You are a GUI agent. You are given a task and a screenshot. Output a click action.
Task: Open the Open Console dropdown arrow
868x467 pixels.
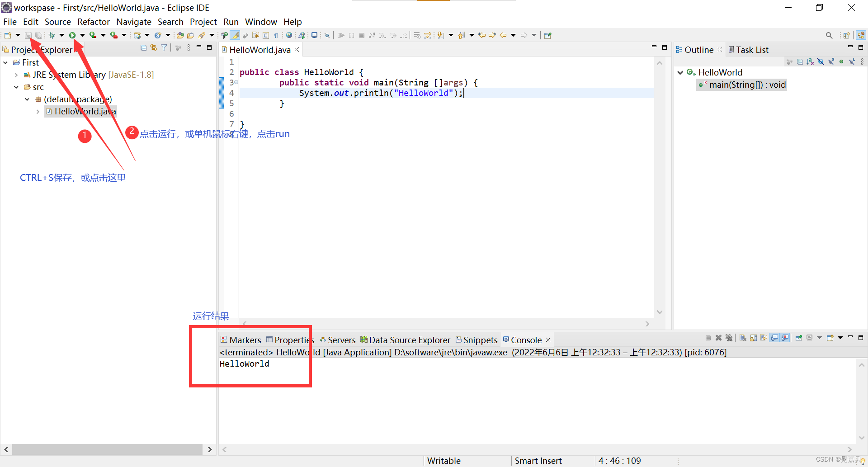pos(840,338)
